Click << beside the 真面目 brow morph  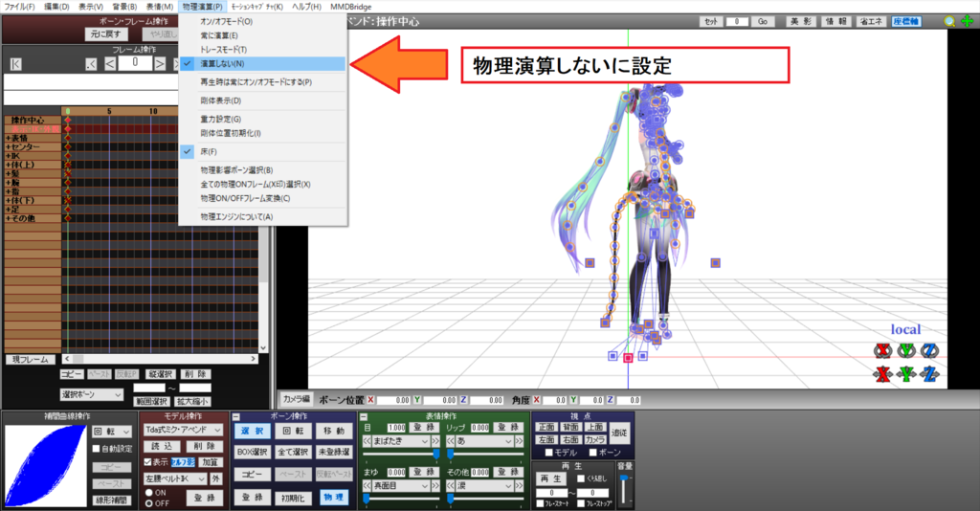(x=367, y=485)
